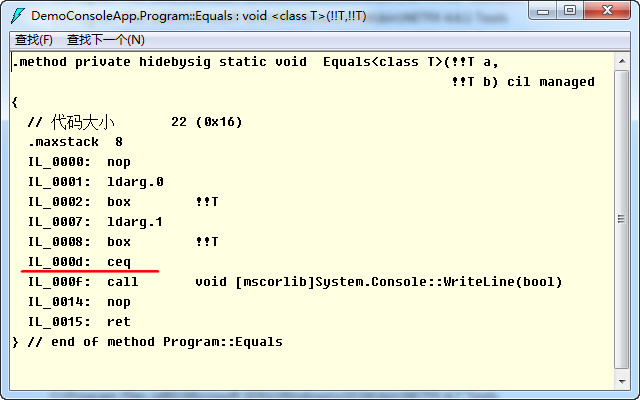Click the "!!T b) cil managed" line
The height and width of the screenshot is (400, 640).
[523, 82]
